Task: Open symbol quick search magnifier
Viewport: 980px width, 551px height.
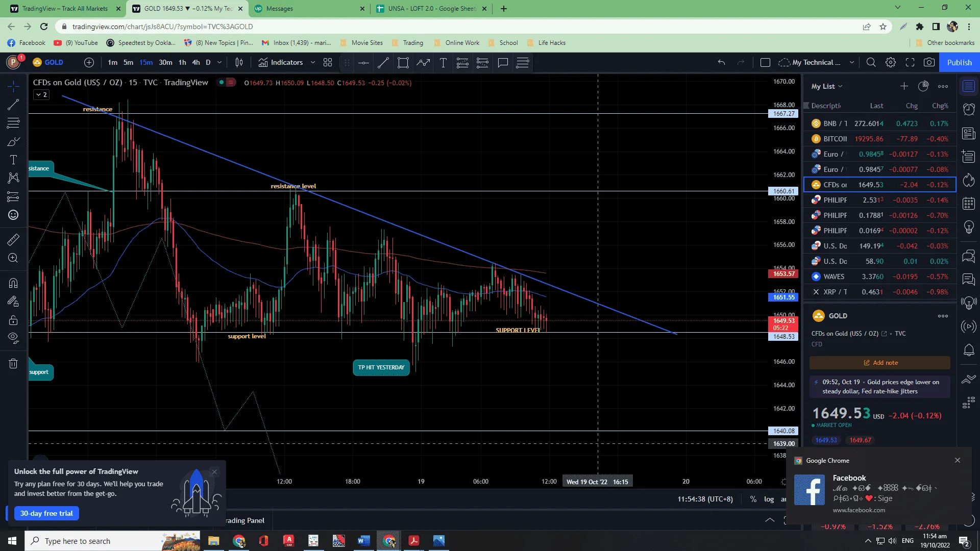Action: coord(871,62)
